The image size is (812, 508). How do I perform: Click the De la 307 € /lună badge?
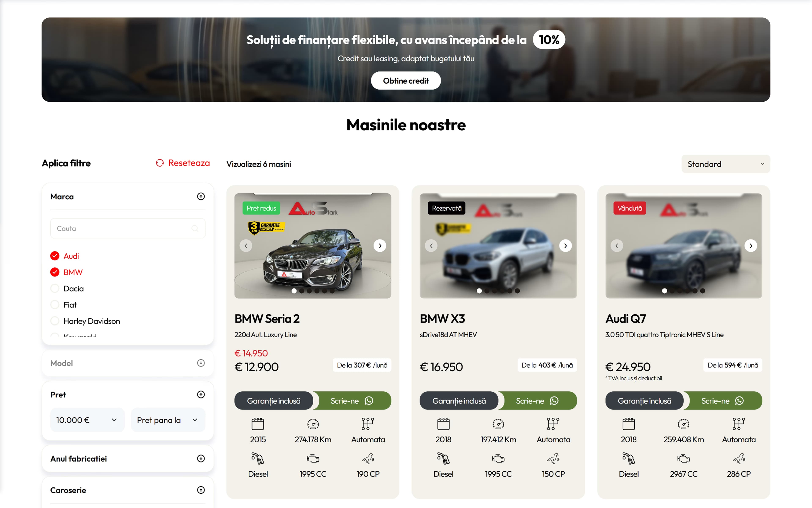pyautogui.click(x=362, y=365)
